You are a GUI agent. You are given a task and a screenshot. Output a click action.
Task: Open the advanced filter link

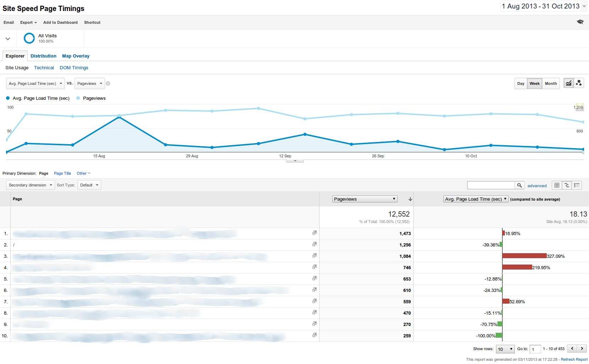coord(537,185)
